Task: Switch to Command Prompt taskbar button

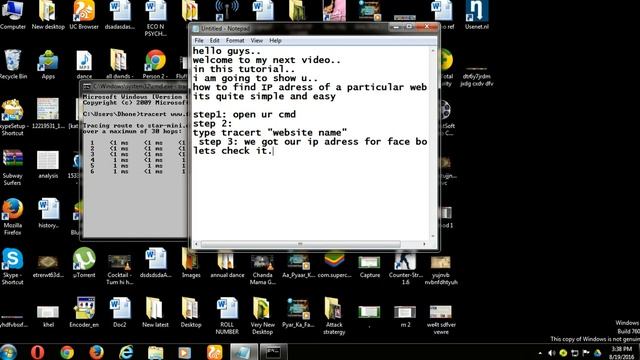Action: [273, 352]
